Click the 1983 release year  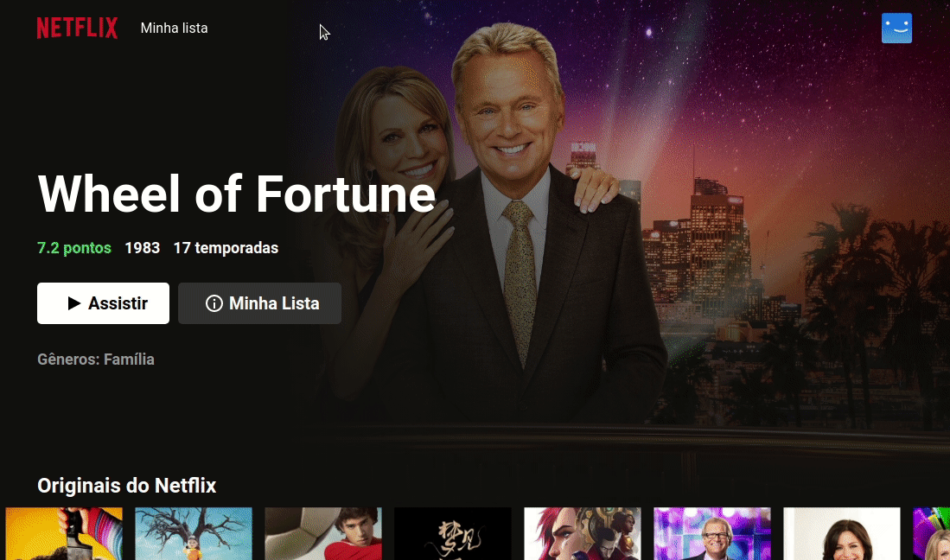143,248
